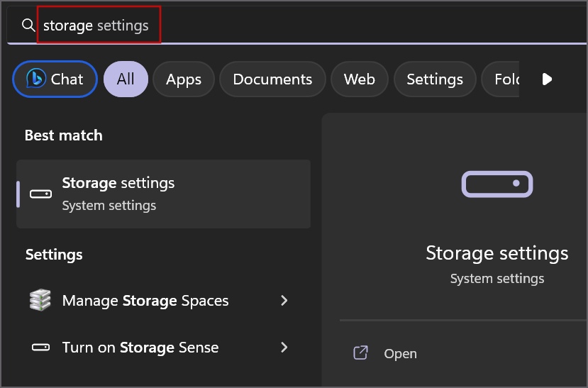Open the Chat button
This screenshot has width=588, height=388.
55,79
